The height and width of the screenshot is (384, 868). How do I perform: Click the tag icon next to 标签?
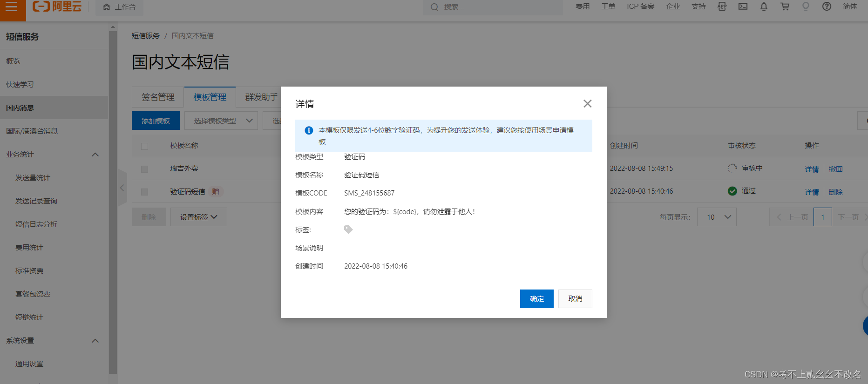pos(348,229)
